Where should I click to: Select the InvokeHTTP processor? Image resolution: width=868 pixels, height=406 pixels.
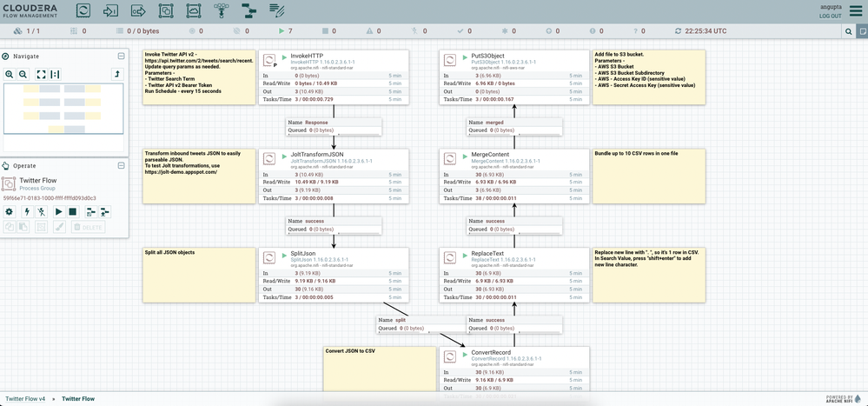coord(334,77)
